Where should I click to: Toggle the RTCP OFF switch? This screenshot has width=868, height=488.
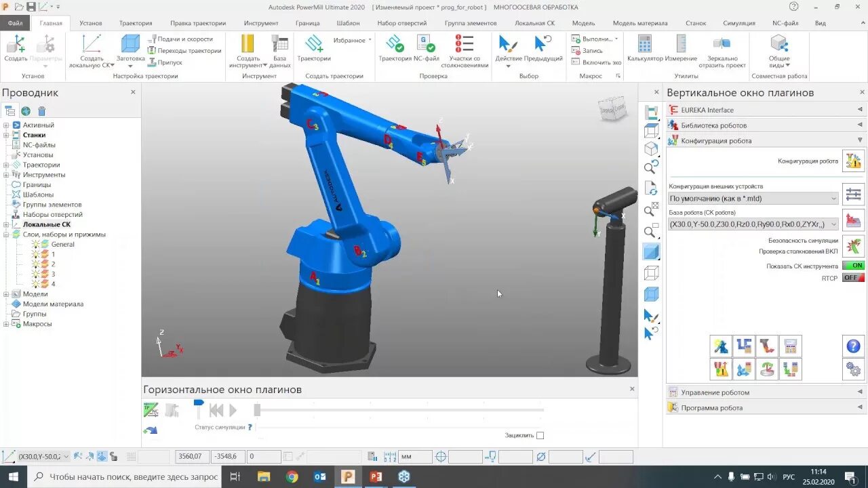tap(853, 278)
